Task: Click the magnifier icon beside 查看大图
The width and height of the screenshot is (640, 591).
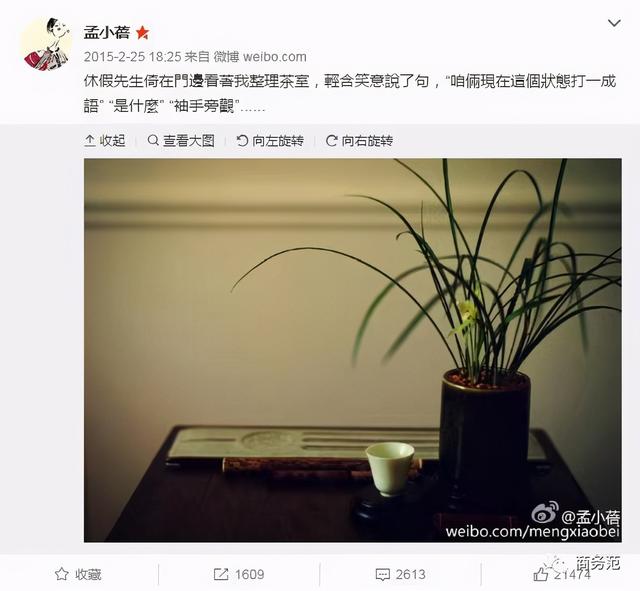Action: (153, 140)
